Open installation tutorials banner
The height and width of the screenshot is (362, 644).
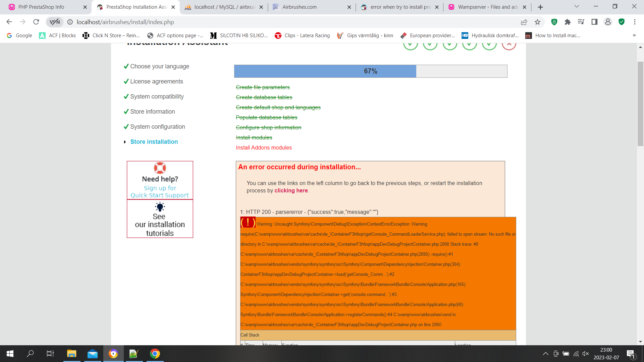pos(160,219)
